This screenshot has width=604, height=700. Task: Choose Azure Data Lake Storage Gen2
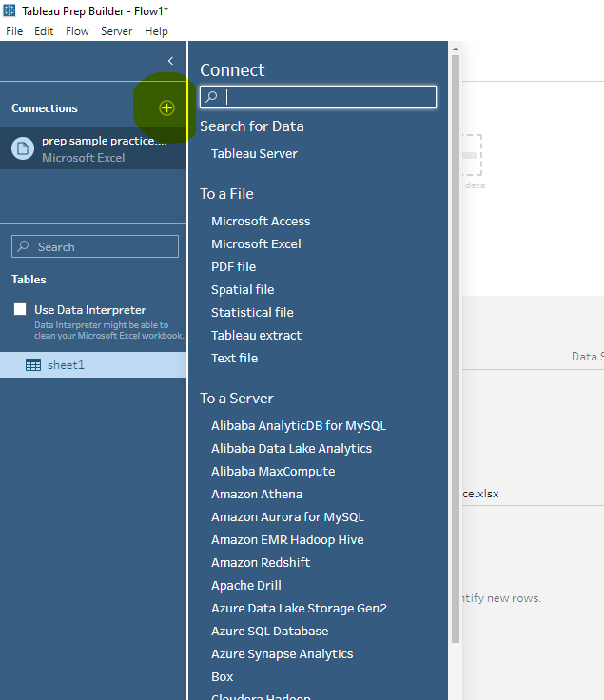[x=299, y=608]
